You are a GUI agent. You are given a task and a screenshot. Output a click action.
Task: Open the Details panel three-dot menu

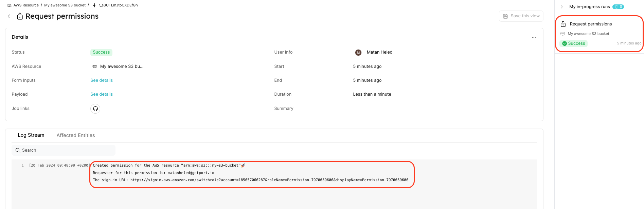point(534,37)
